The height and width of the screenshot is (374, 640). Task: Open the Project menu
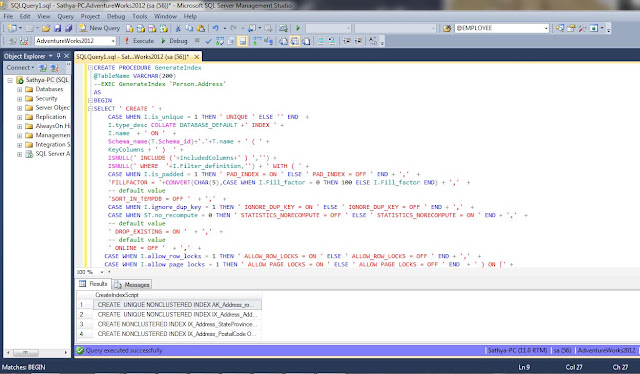pos(90,16)
